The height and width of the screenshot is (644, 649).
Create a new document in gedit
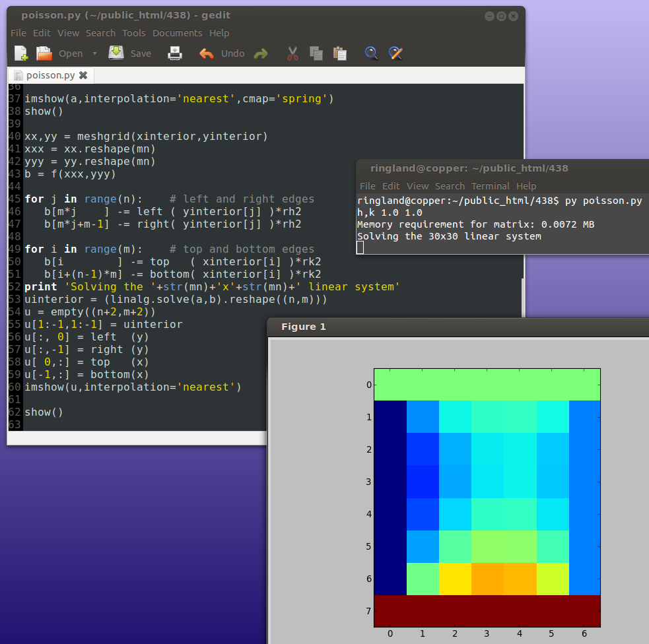point(20,53)
